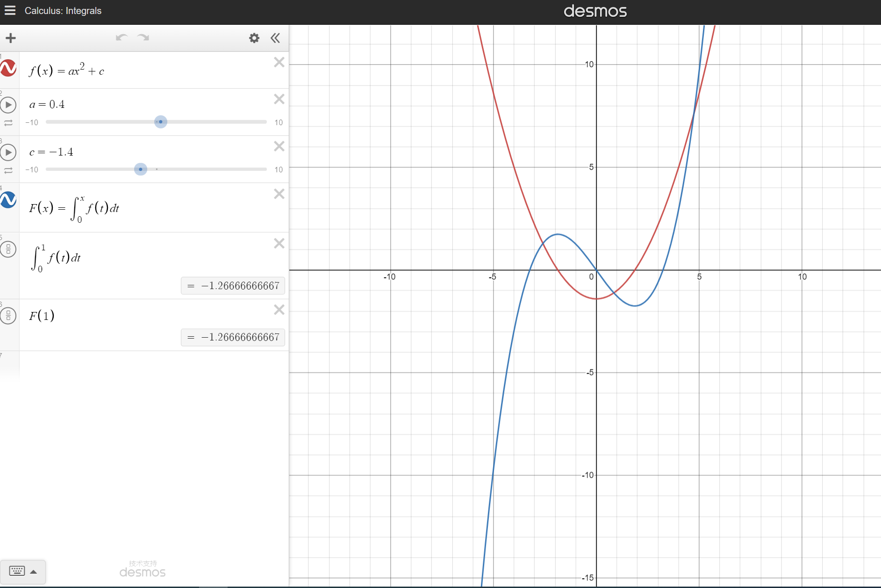Open the hamburger menu

[10, 10]
